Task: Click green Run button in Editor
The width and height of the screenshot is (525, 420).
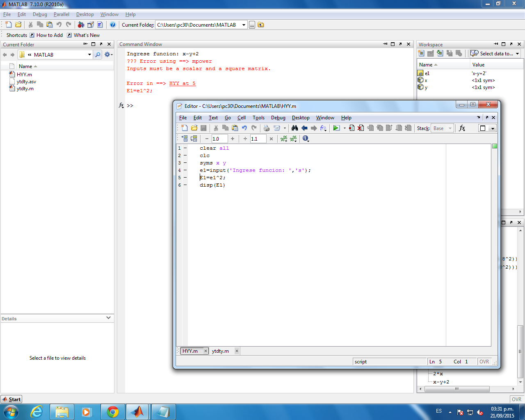Action: (x=336, y=128)
